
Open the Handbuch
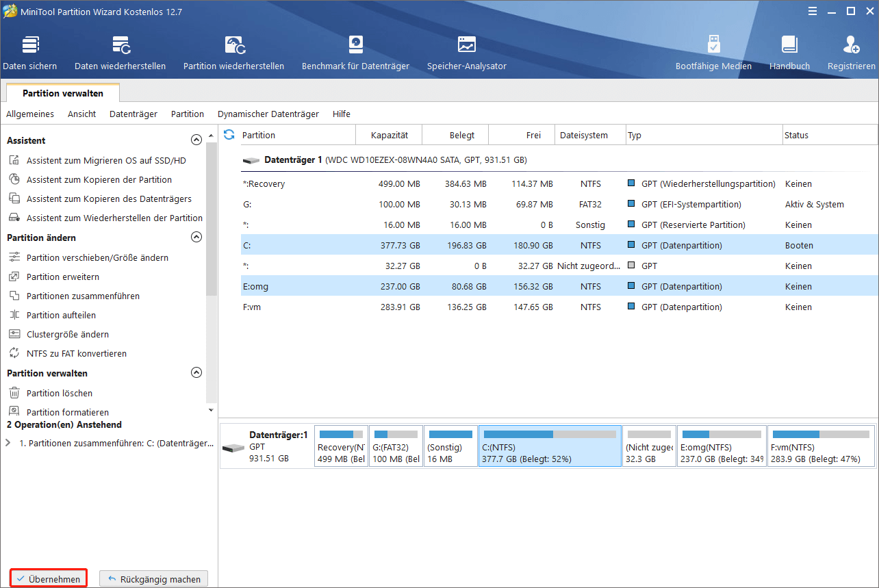tap(789, 51)
